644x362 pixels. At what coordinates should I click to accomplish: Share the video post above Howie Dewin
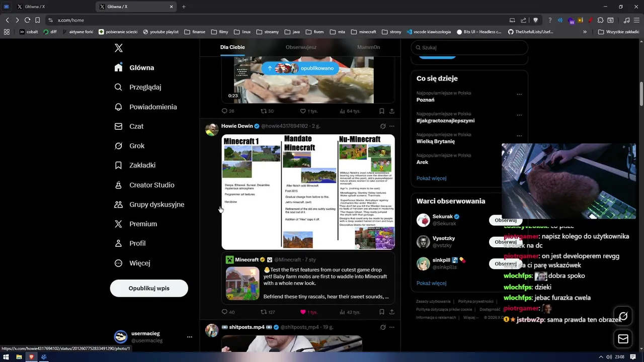(392, 111)
